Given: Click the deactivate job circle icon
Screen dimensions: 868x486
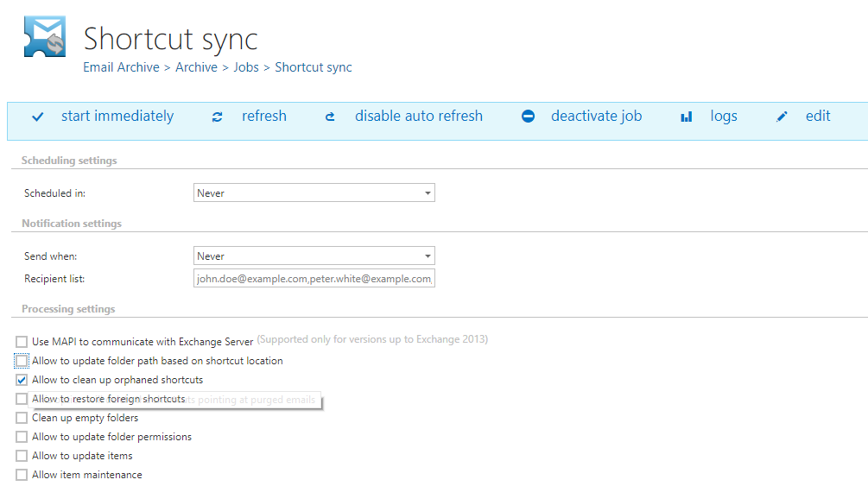Looking at the screenshot, I should point(528,117).
